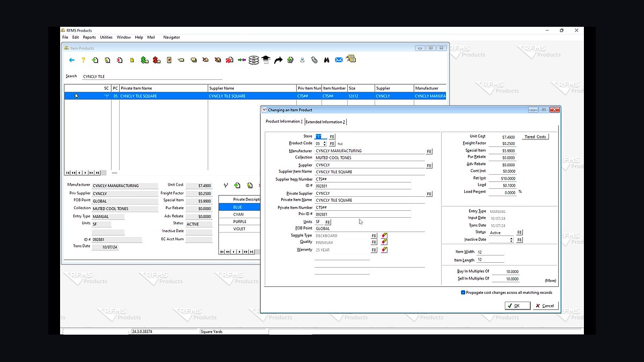
Task: Select the CYAN color row
Action: [239, 215]
